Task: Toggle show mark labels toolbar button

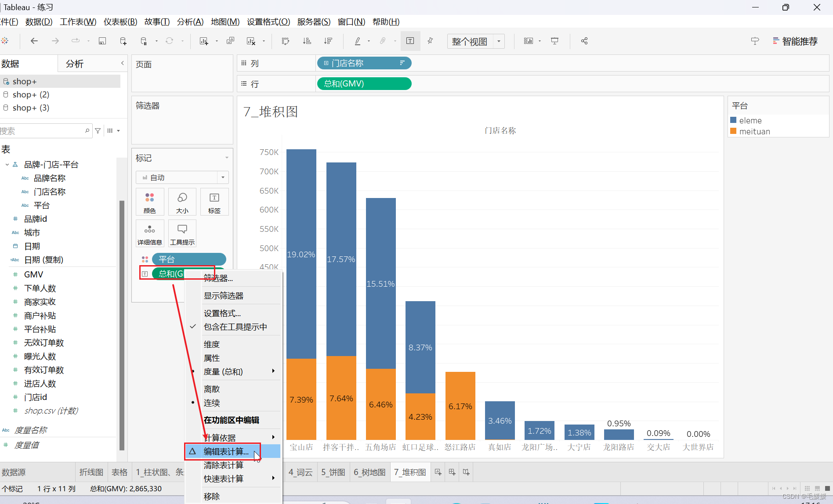Action: [x=410, y=41]
